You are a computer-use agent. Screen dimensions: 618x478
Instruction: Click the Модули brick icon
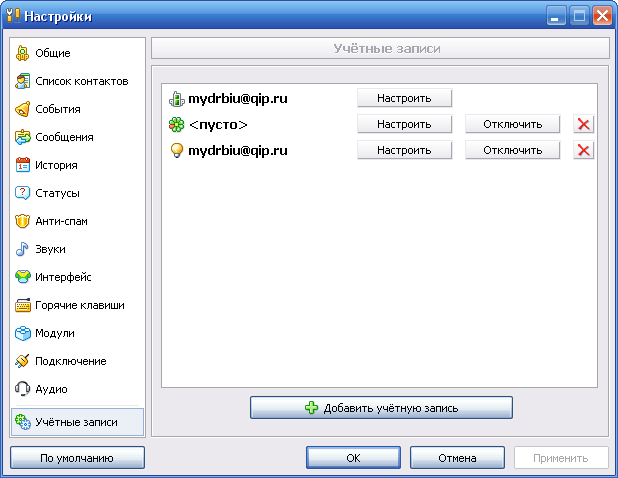22,333
